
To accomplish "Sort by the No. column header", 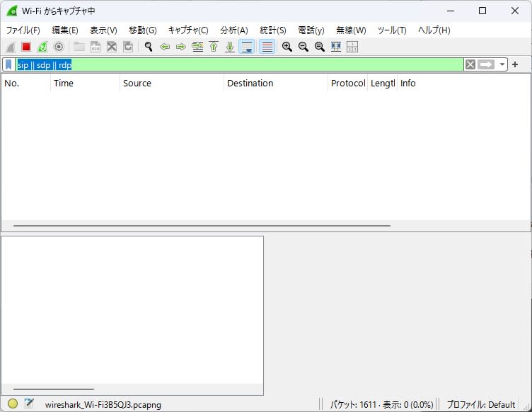I will (26, 83).
